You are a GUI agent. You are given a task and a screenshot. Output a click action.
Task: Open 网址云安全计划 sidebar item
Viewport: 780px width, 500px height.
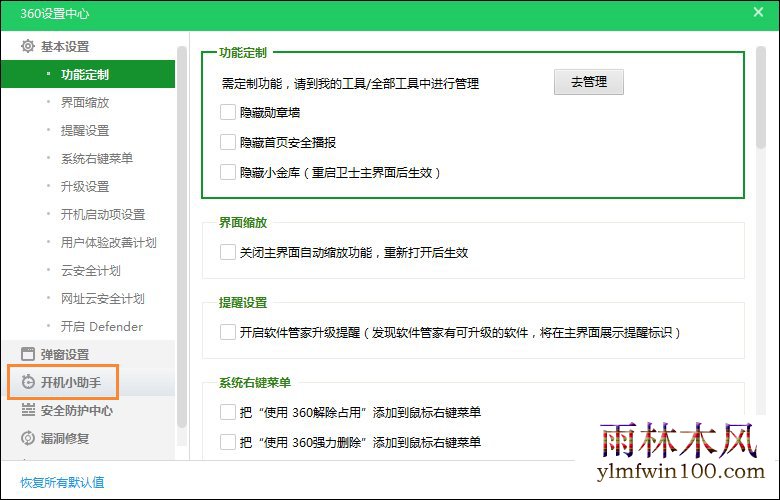(x=102, y=299)
